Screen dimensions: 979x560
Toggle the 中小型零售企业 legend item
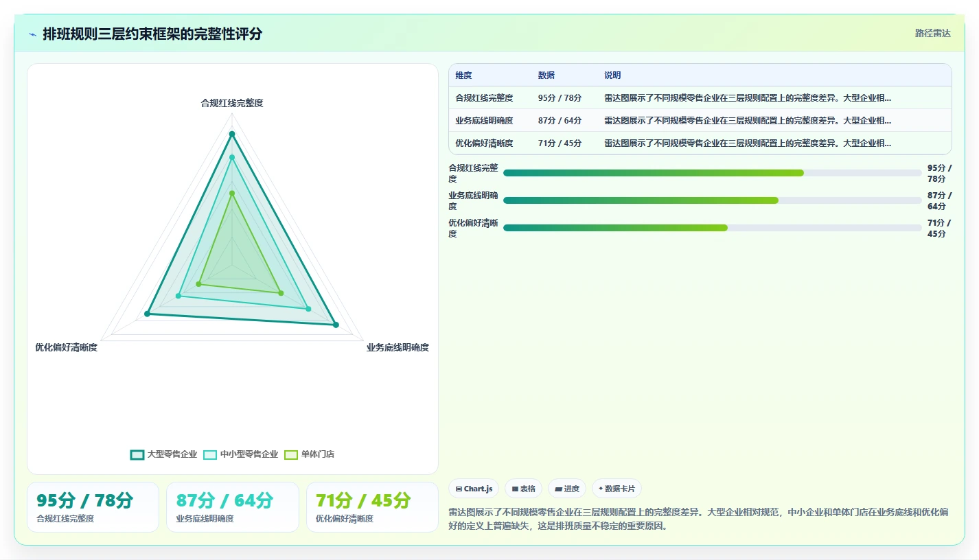[240, 454]
